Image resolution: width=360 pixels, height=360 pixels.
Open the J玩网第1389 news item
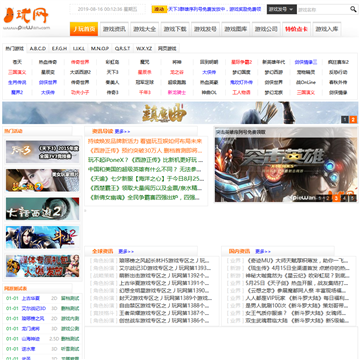click(166, 298)
